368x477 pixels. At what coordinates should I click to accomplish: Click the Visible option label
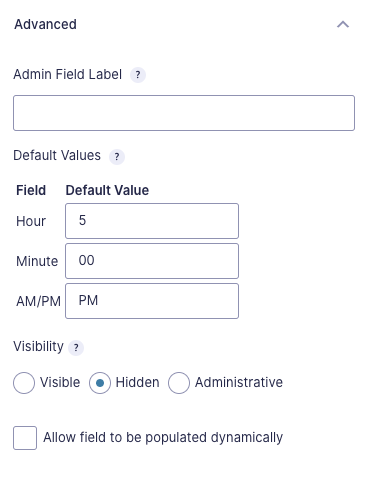click(x=60, y=382)
